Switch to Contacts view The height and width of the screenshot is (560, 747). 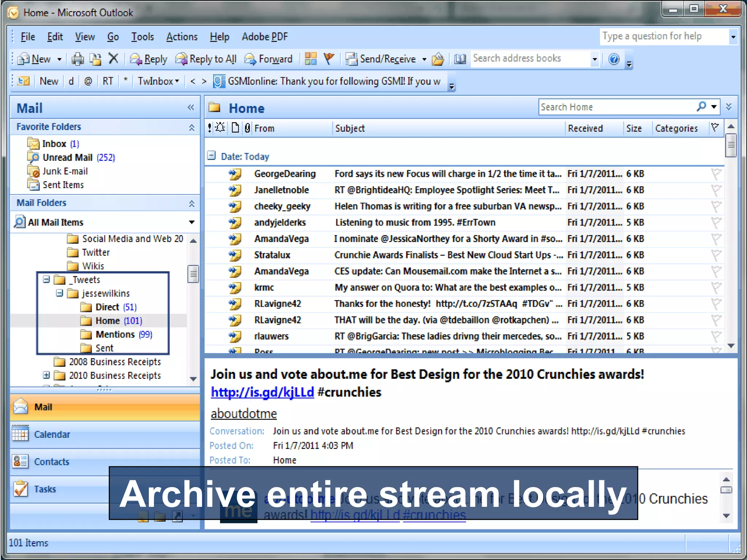point(105,462)
